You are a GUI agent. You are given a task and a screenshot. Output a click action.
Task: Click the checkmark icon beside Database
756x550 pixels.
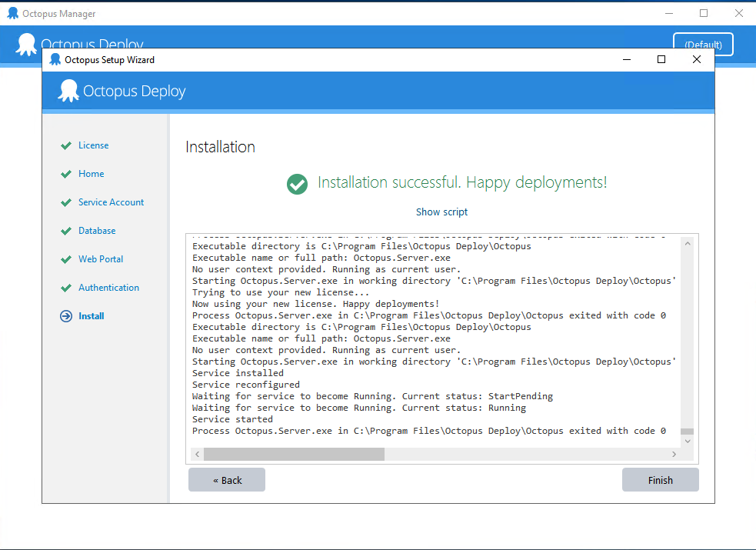(x=66, y=231)
